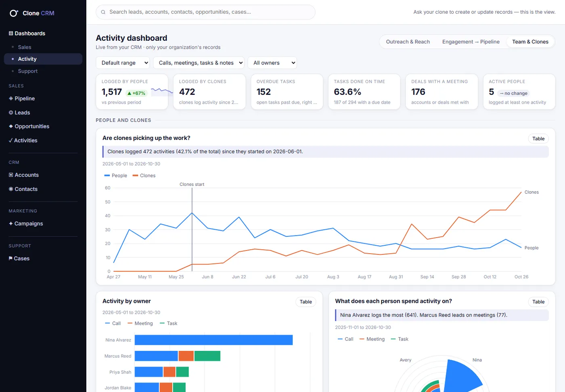This screenshot has width=565, height=392.
Task: Click the 'no change' badge
Action: tap(513, 93)
